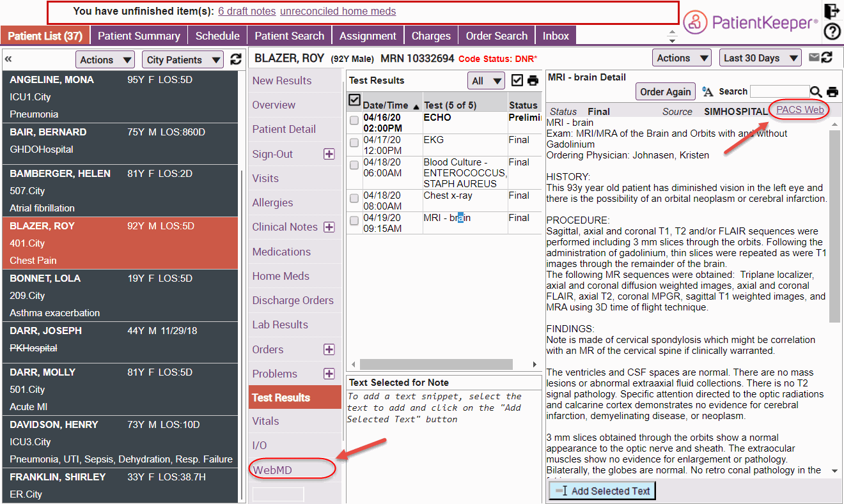Image resolution: width=844 pixels, height=504 pixels.
Task: Expand Sign-Out plus icon
Action: [329, 154]
